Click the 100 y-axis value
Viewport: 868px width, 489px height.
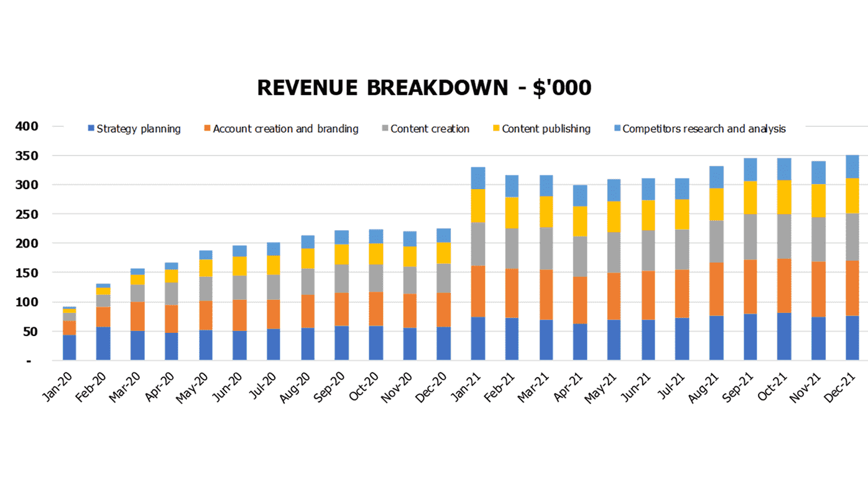point(27,302)
